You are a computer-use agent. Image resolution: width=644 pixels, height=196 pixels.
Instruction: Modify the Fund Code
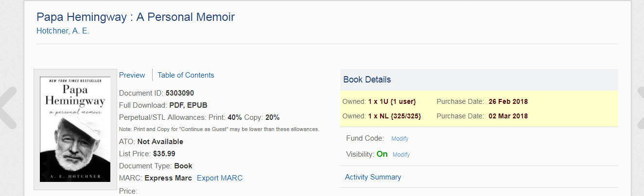point(400,139)
